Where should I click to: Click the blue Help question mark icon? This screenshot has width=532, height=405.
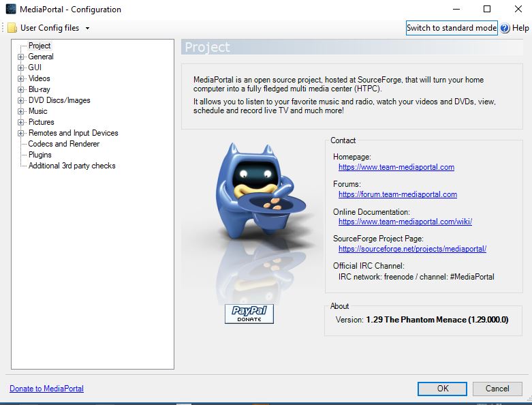pos(505,28)
